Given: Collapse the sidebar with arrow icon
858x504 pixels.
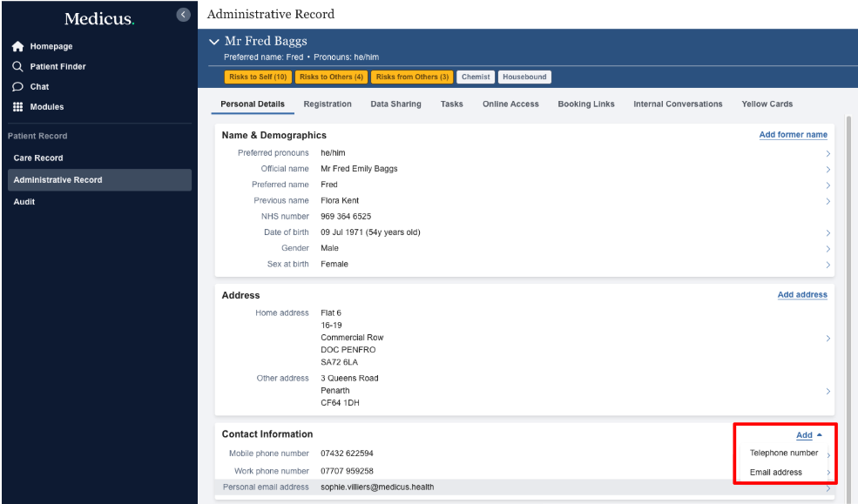Looking at the screenshot, I should click(183, 14).
